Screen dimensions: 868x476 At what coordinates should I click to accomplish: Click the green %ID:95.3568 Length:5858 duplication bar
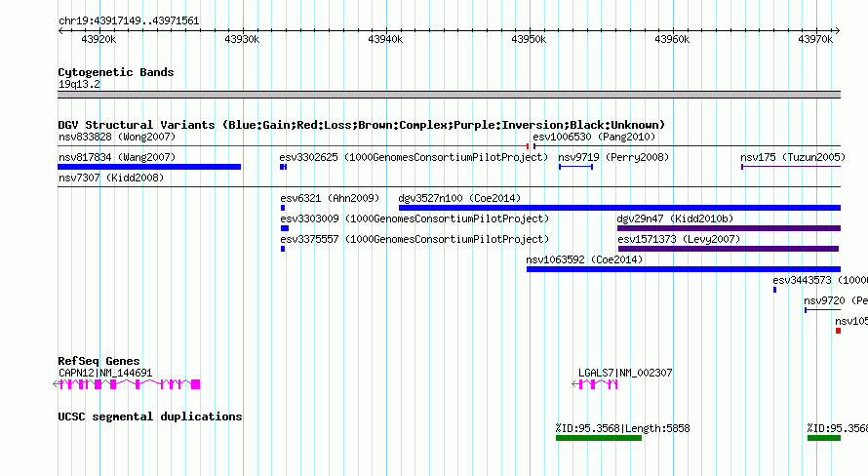[599, 438]
